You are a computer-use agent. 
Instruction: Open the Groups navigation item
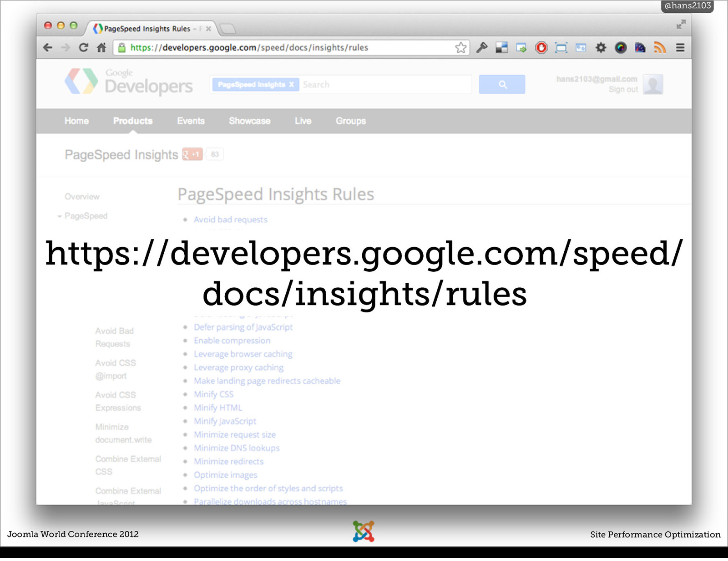(x=351, y=121)
